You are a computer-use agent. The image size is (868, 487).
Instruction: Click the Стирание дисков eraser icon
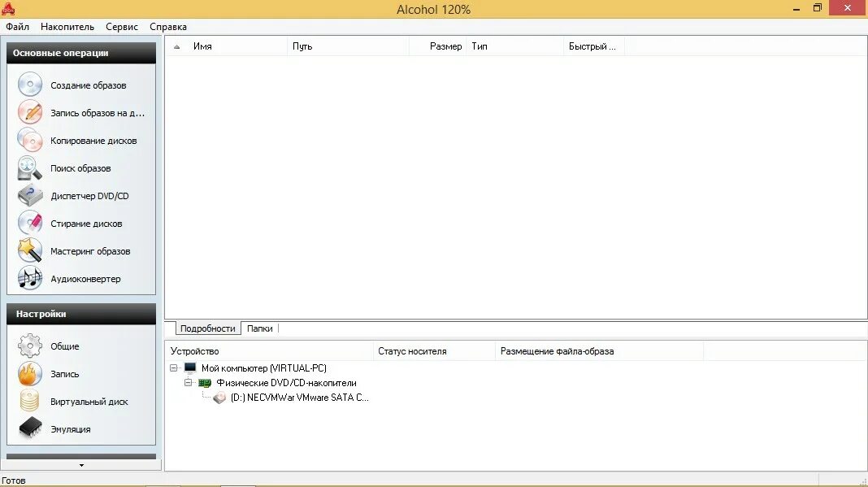30,224
